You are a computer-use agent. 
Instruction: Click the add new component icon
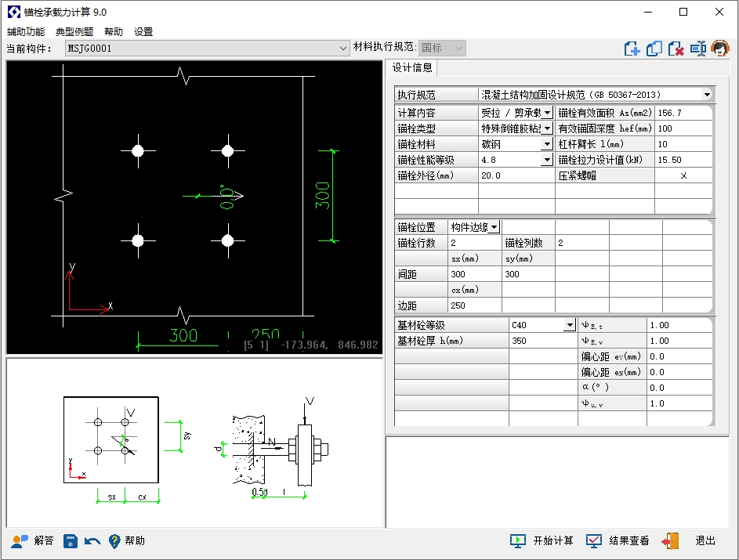(x=632, y=49)
